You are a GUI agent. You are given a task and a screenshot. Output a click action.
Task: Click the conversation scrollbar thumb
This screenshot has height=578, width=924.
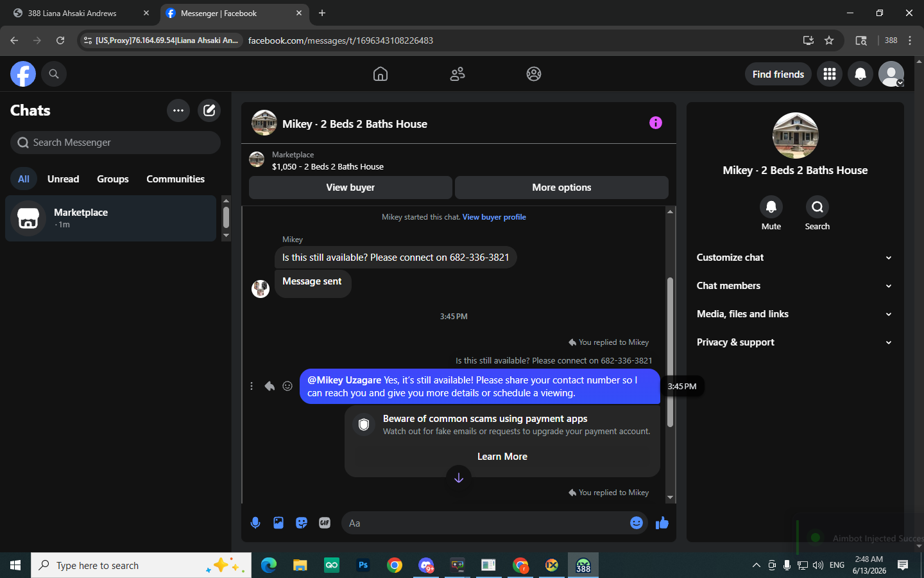click(x=670, y=352)
